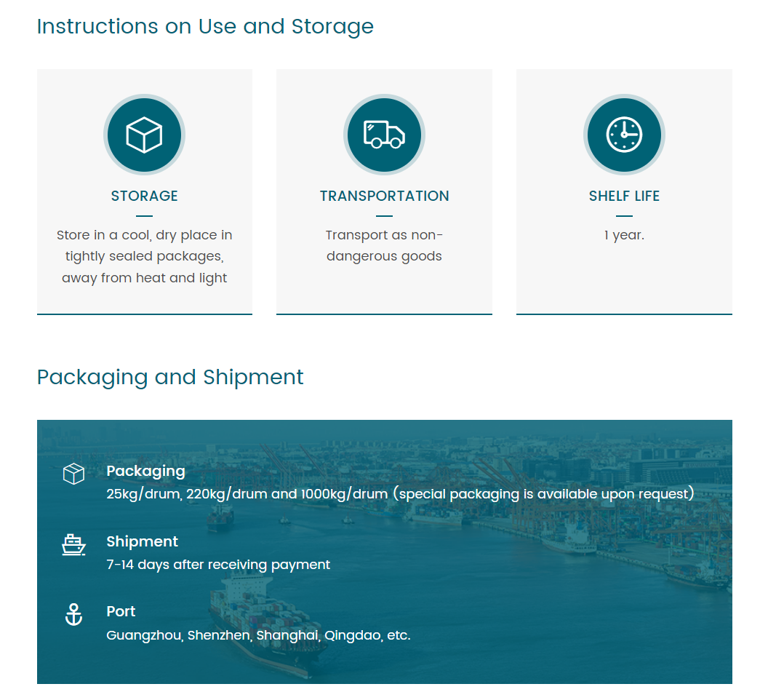This screenshot has width=776, height=700.
Task: Click the Instructions on Use and Storage heading
Action: (205, 26)
